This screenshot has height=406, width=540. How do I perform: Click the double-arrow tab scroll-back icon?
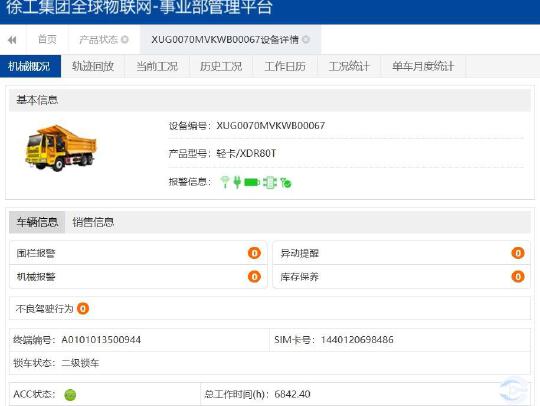pos(12,40)
